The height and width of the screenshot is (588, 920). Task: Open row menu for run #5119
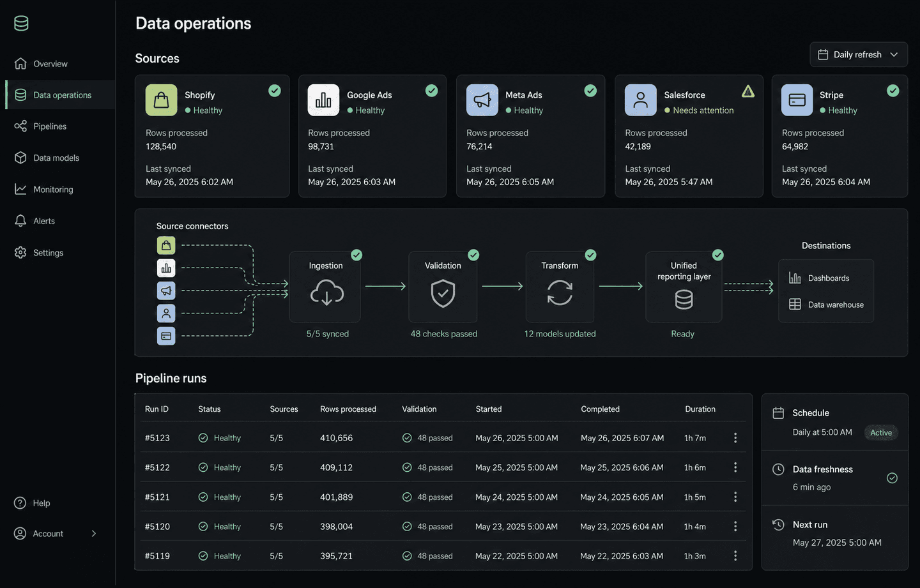click(x=735, y=556)
